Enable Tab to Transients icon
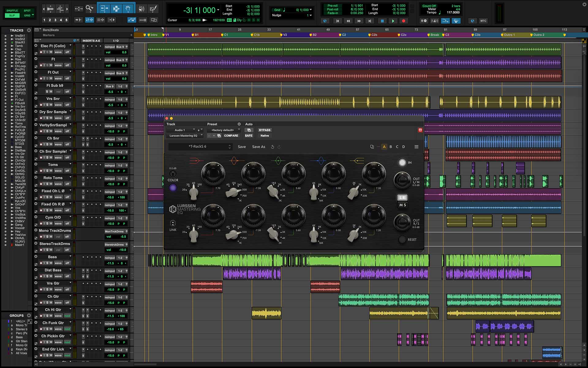The image size is (588, 368). 79,20
